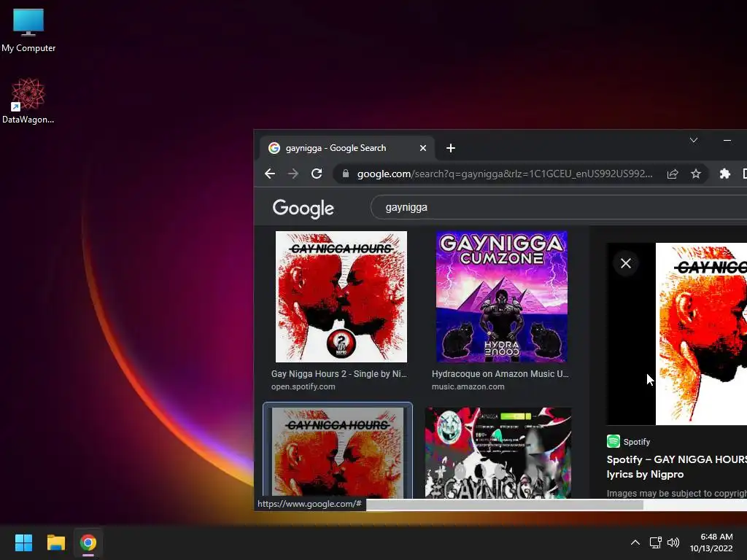Open the DataWagon desktop shortcut
The image size is (747, 560).
[x=28, y=101]
